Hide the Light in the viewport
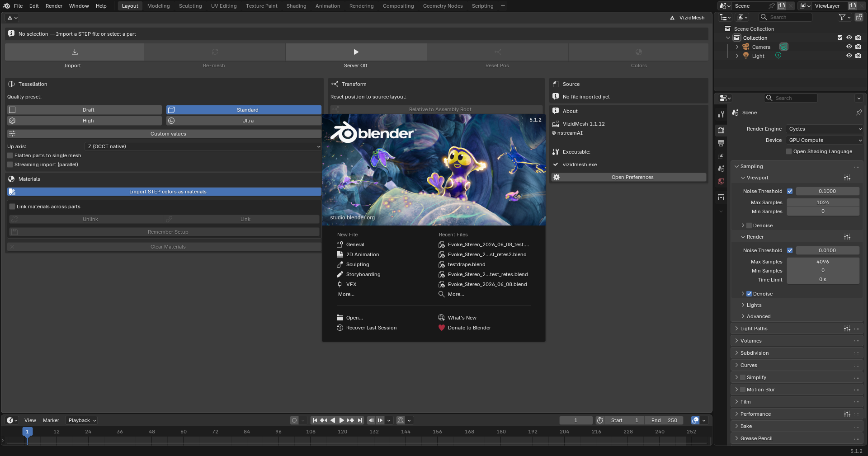Image resolution: width=868 pixels, height=456 pixels. coord(849,56)
